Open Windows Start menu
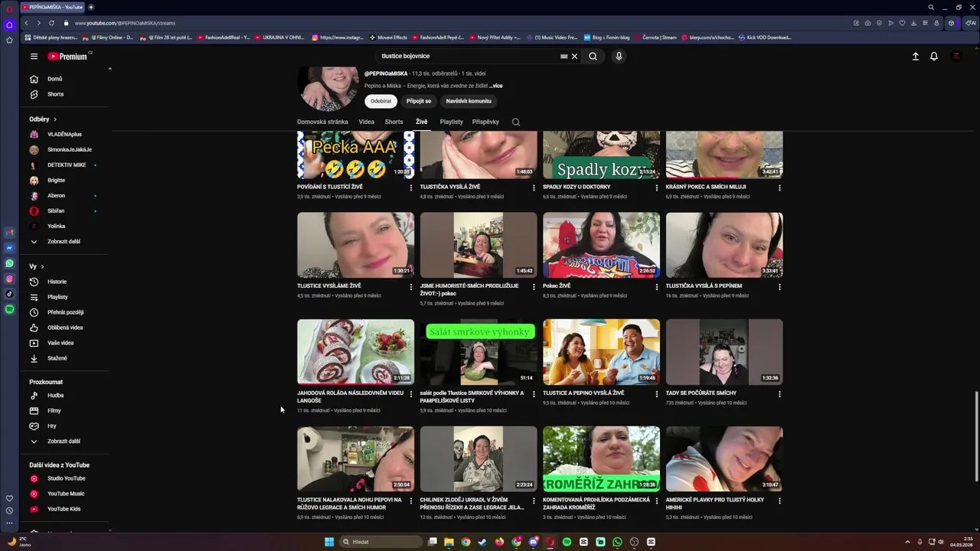Screen dimensions: 980x551 [329, 542]
